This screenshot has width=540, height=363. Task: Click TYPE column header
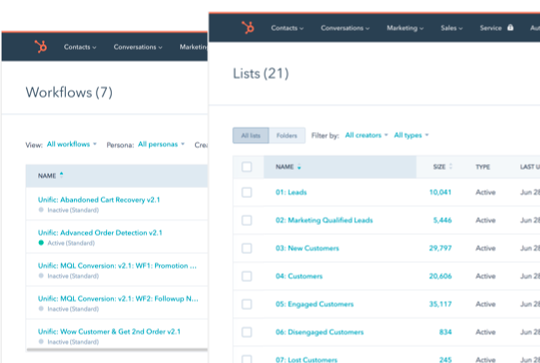(483, 167)
